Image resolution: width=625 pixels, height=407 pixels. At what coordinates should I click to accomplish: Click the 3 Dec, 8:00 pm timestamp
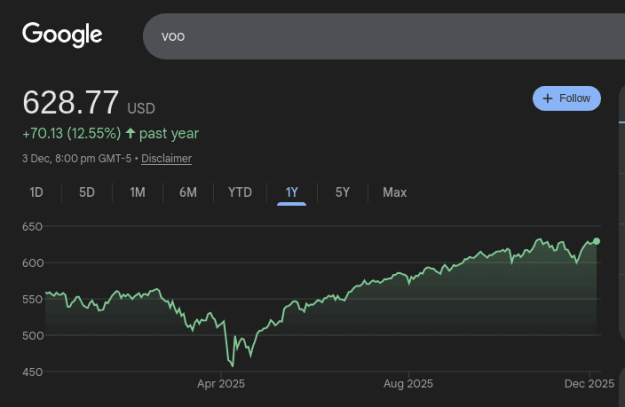[x=77, y=158]
